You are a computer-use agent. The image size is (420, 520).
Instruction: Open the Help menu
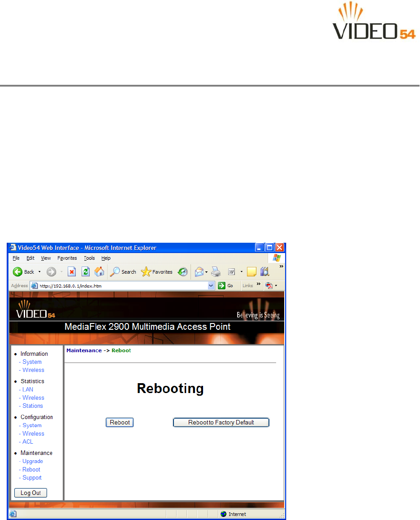[x=106, y=258]
